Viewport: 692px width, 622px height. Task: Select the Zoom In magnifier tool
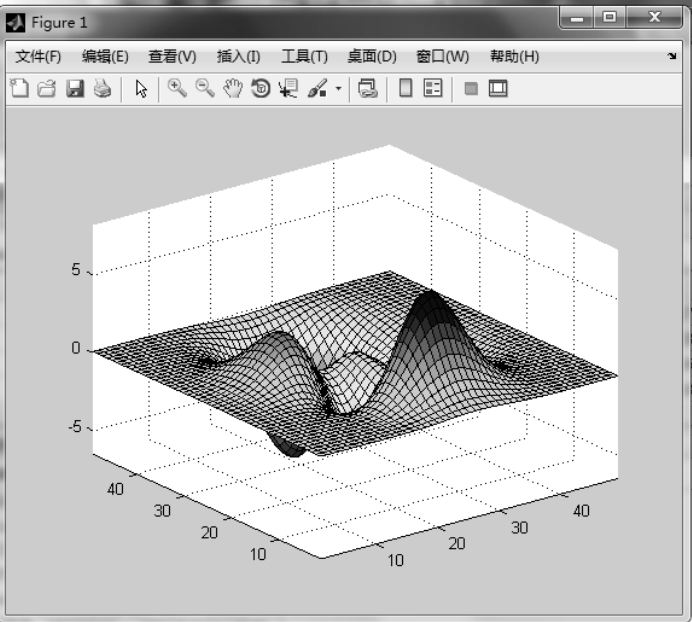178,89
